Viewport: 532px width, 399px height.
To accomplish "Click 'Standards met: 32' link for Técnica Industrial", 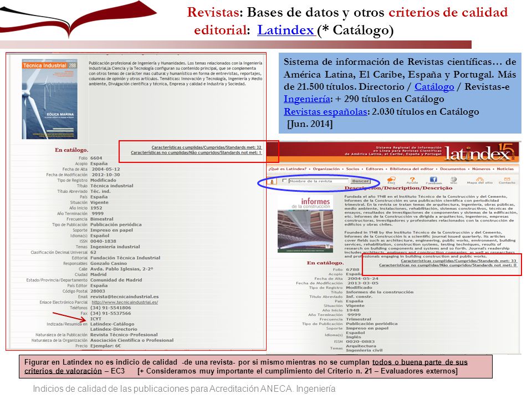I will (206, 147).
